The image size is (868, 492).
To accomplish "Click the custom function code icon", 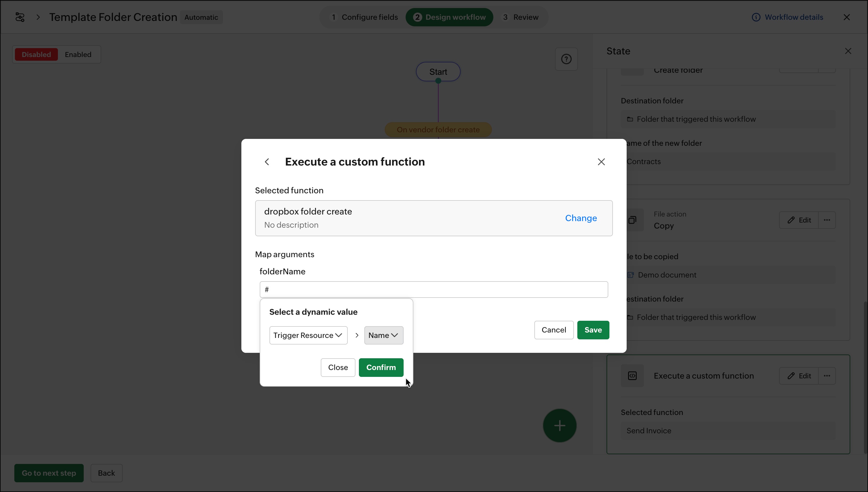I will click(632, 376).
